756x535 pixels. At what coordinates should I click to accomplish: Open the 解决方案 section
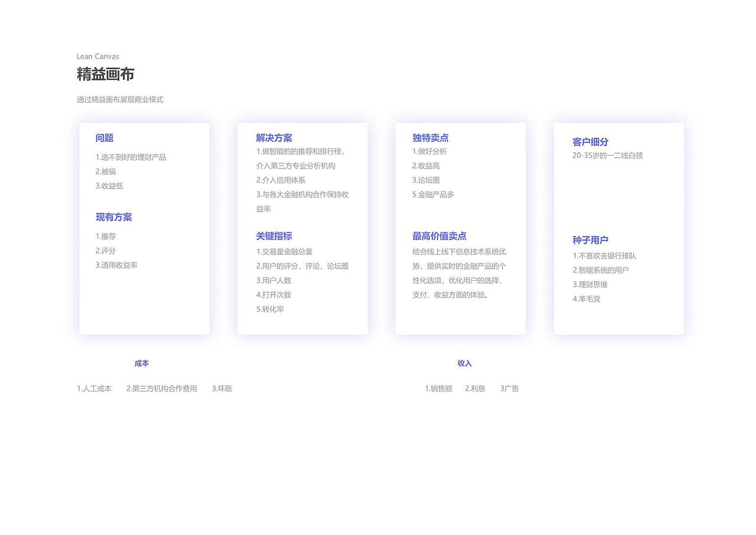point(273,138)
